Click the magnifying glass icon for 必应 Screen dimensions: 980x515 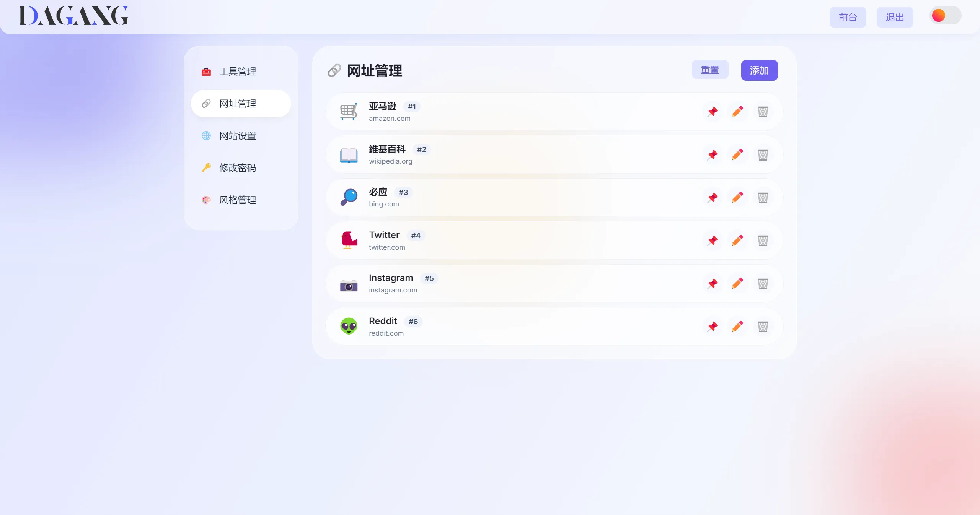(349, 198)
